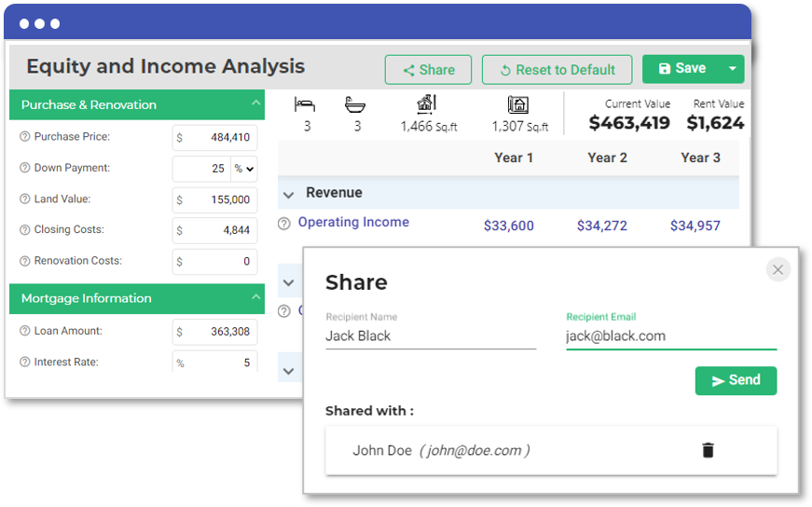The image size is (812, 507).
Task: Click the Year 1 column header
Action: tap(513, 158)
